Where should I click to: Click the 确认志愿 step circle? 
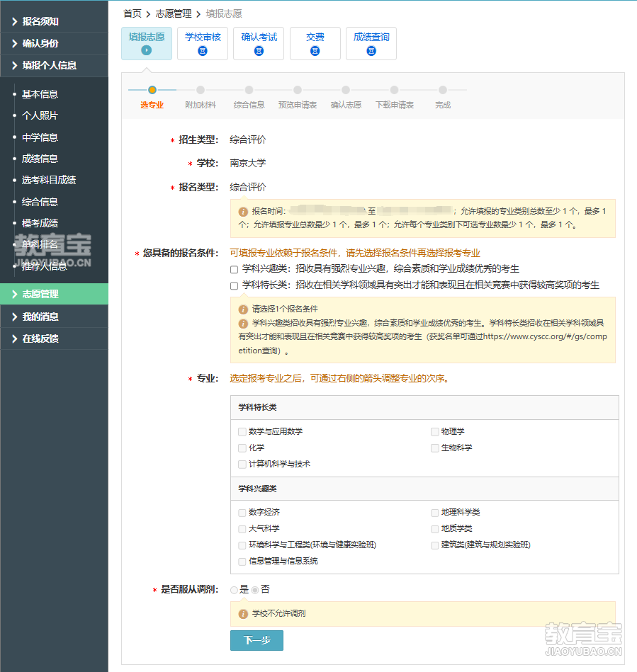click(x=346, y=90)
